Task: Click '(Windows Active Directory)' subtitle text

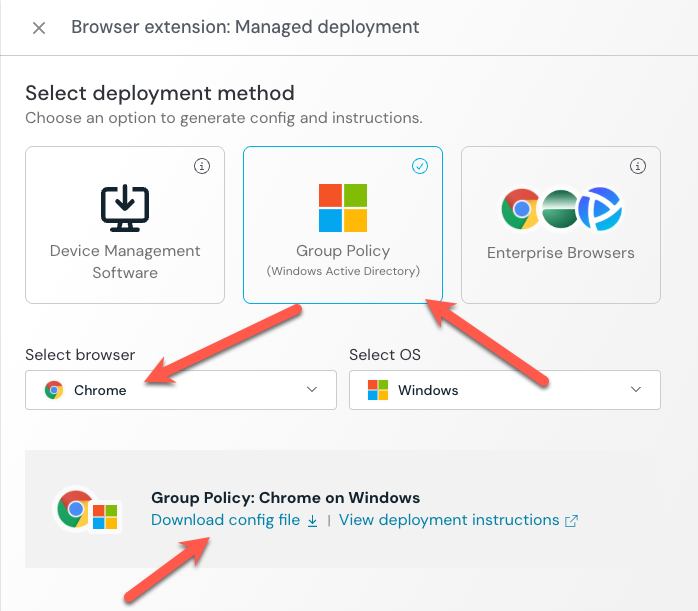Action: 343,271
